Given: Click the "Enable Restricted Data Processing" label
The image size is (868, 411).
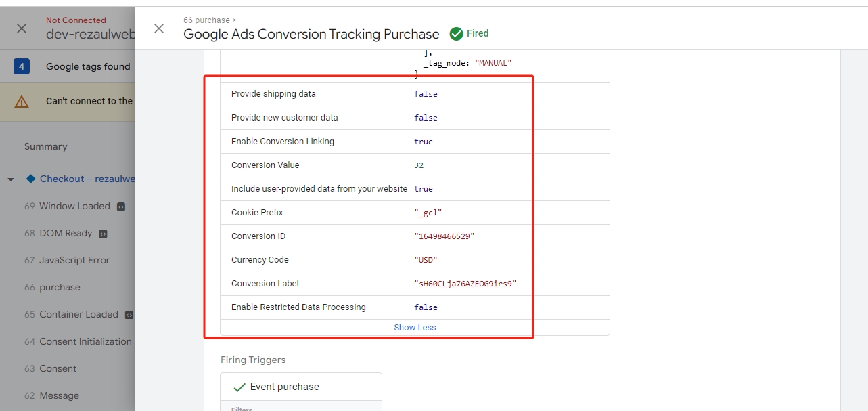Looking at the screenshot, I should click(298, 307).
